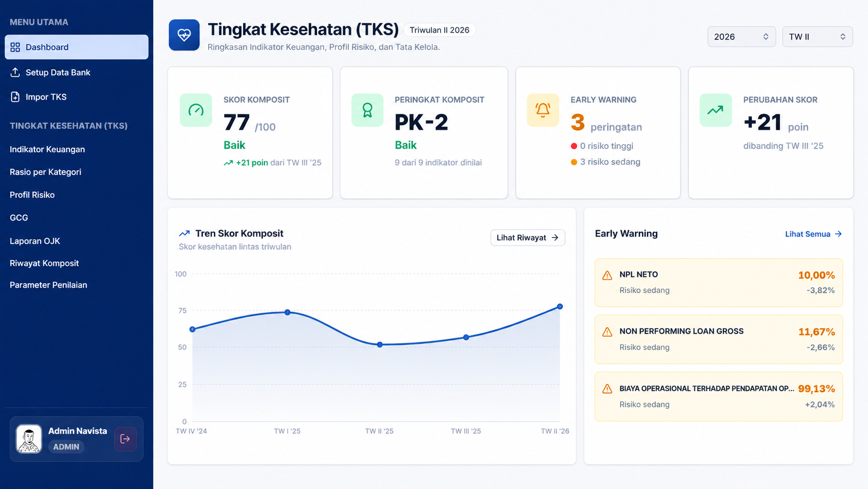Click the TW II '25 chart data point
This screenshot has height=489, width=868.
(380, 345)
